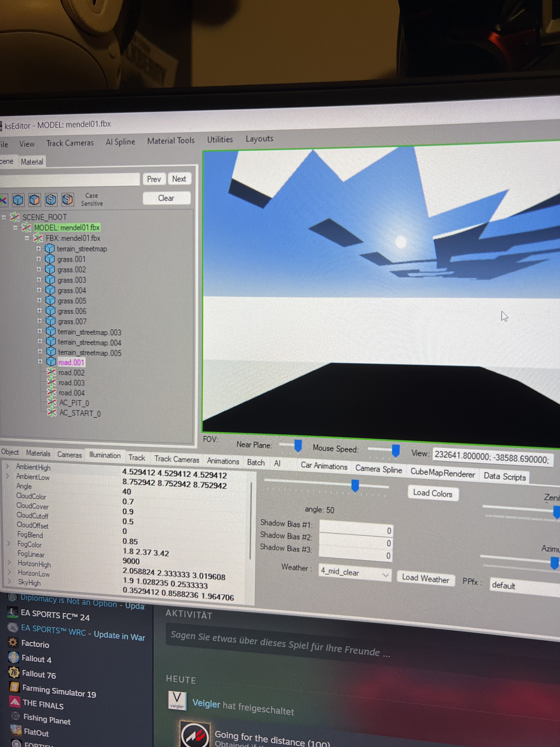Collapse the SCENE_ROOT tree node

click(4, 217)
